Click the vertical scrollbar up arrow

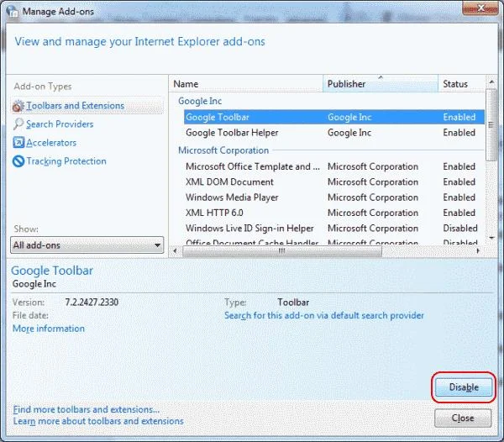[x=491, y=82]
